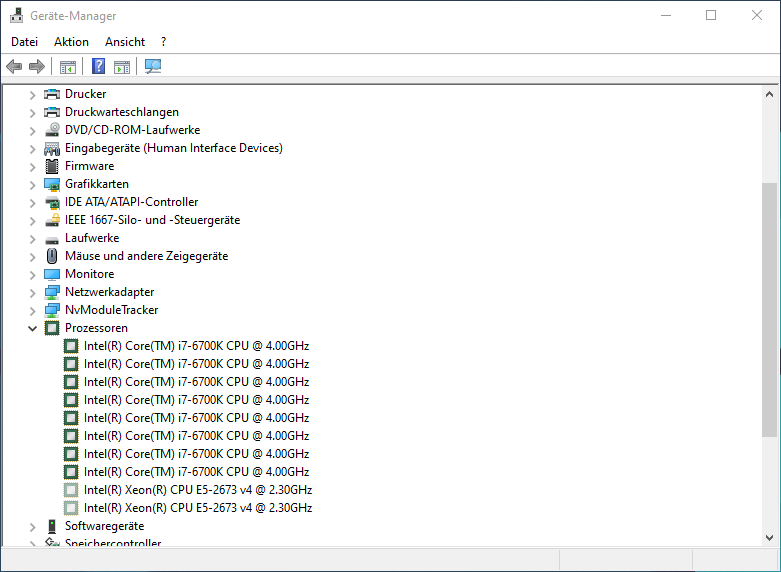Viewport: 781px width, 572px height.
Task: Expand the Drucker category
Action: click(32, 95)
